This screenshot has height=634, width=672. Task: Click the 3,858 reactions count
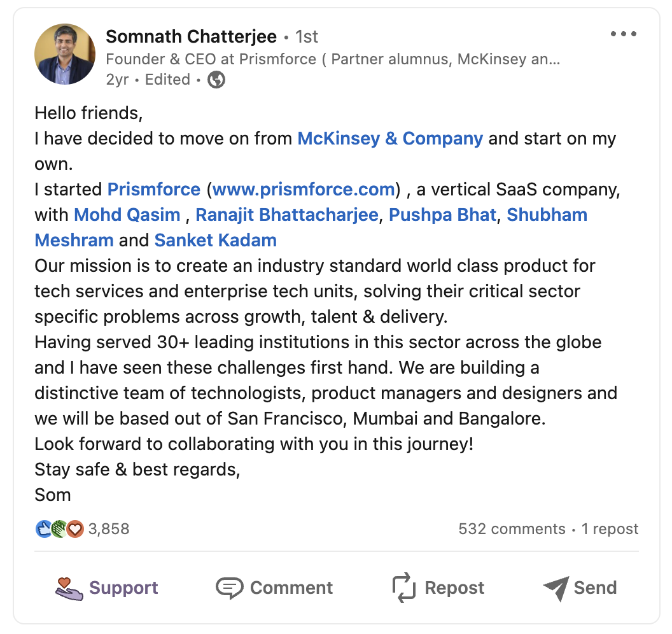[x=109, y=528]
